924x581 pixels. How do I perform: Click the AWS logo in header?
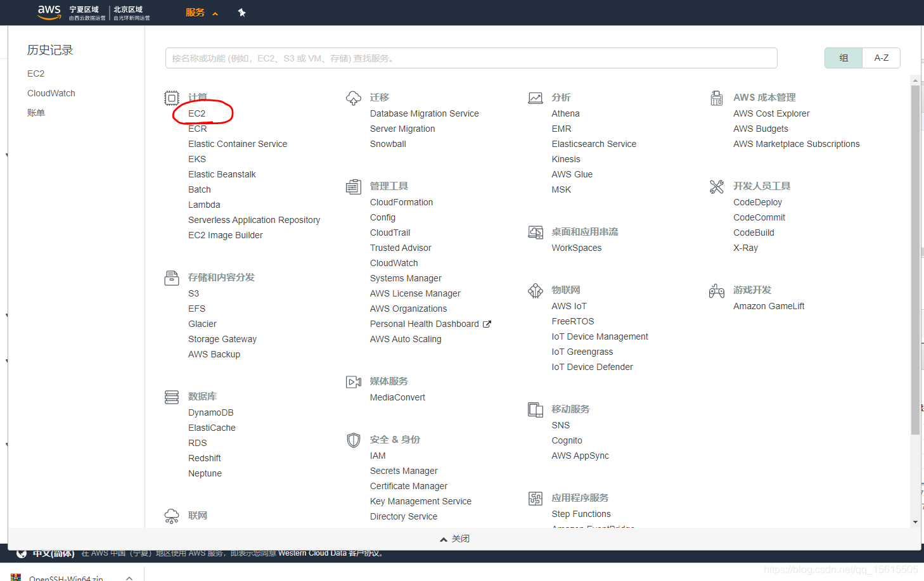coord(49,12)
